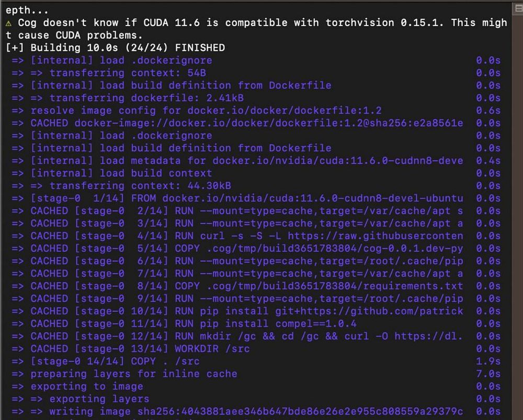
Task: Click the 'Building 10.0s (24/24) FINISHED' line
Action: [115, 48]
